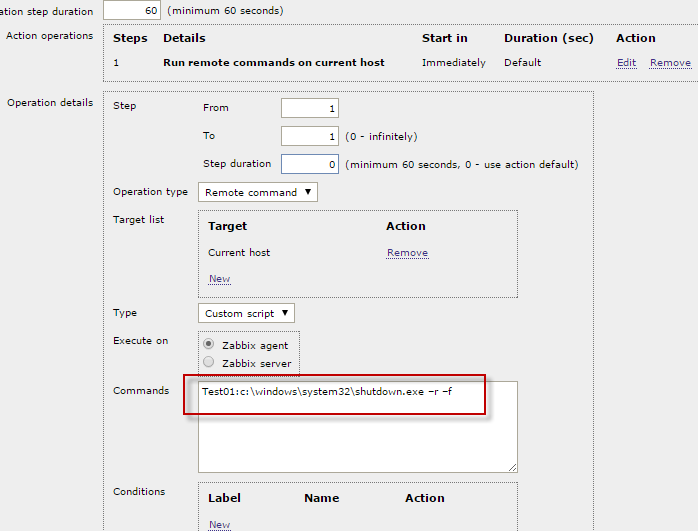Add New target to Target list
The width and height of the screenshot is (698, 531).
tap(219, 279)
